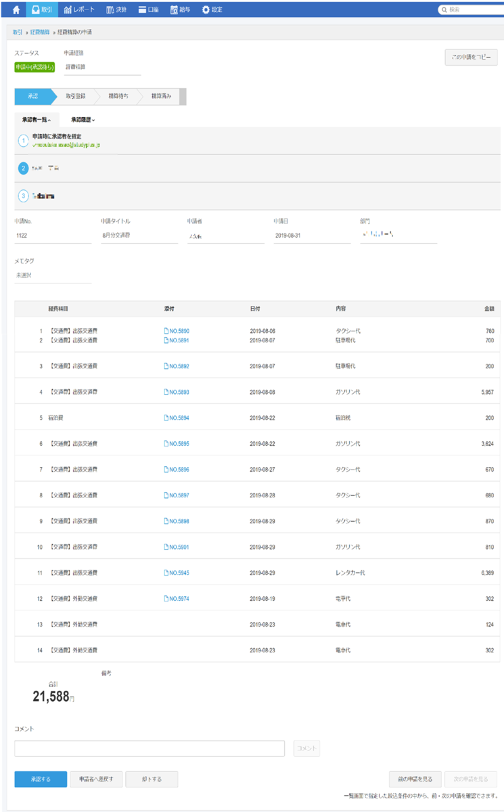Open the 給与 menu
Viewport: 504px width, 812px height.
(x=180, y=10)
